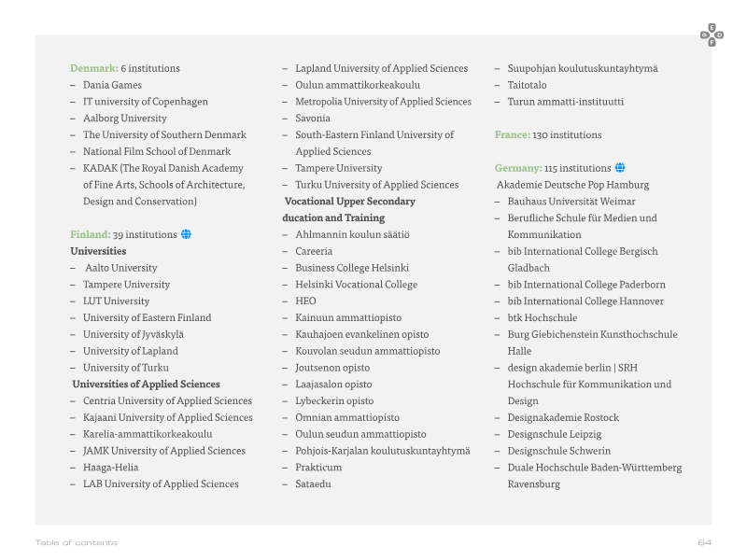This screenshot has width=747, height=560.
Task: Click the Universities of Applied Sciences subheading
Action: [147, 384]
